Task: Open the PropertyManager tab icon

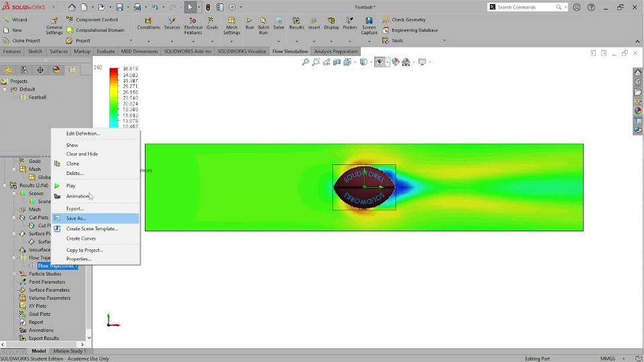Action: [24, 70]
